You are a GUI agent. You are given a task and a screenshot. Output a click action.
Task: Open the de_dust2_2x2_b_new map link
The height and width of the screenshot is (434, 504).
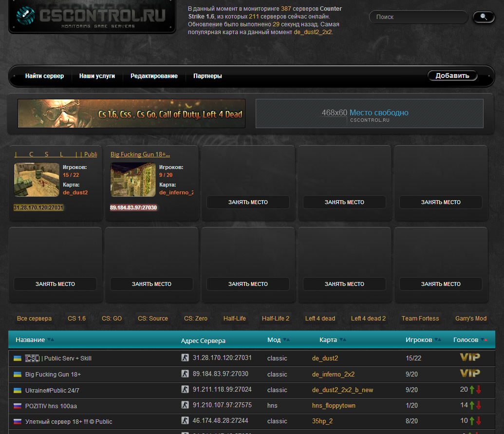[342, 390]
